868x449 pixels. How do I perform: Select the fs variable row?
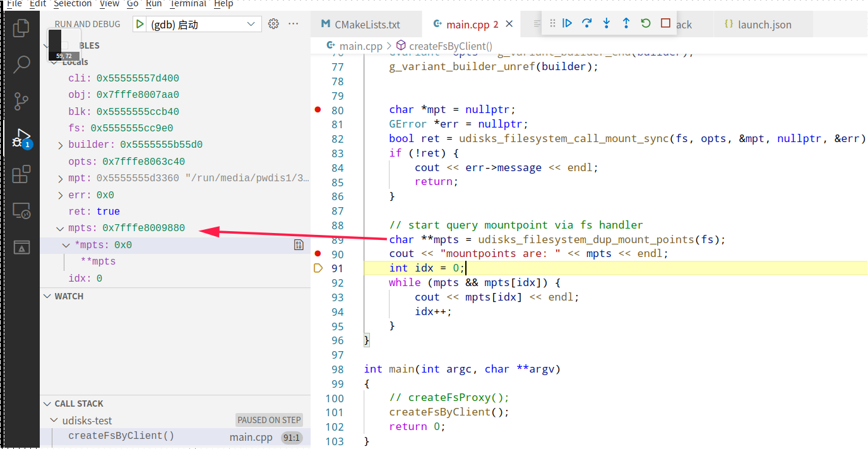175,128
